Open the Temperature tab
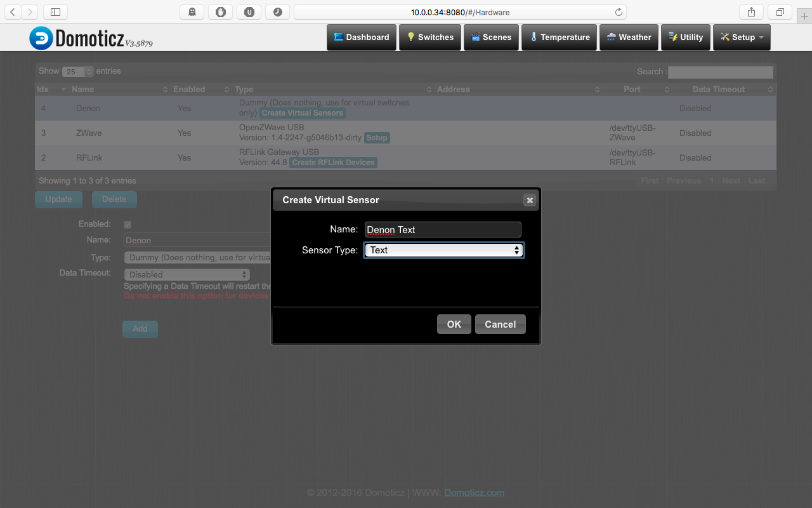 560,37
